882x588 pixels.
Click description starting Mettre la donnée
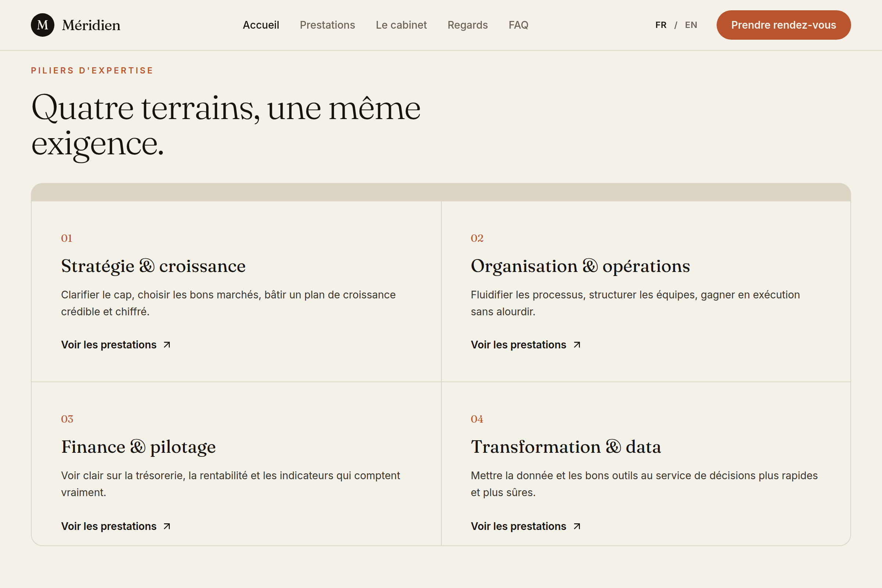[644, 484]
